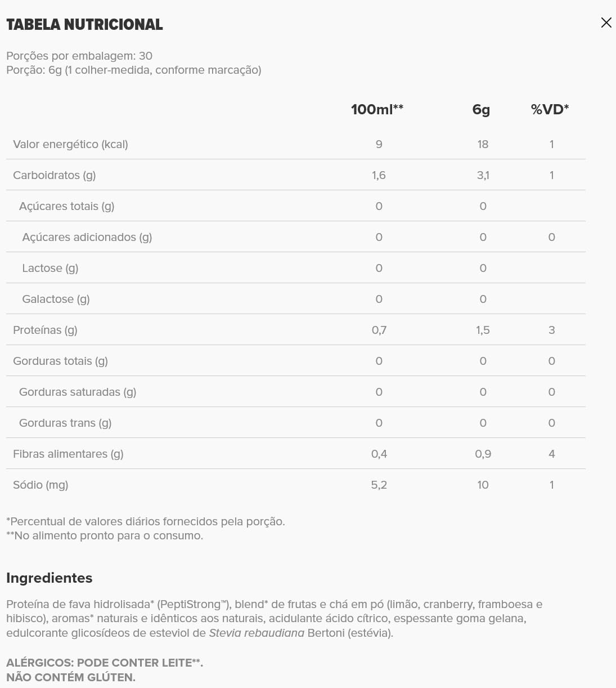Click the Lactose (g) row label
Image resolution: width=616 pixels, height=688 pixels.
click(x=50, y=268)
